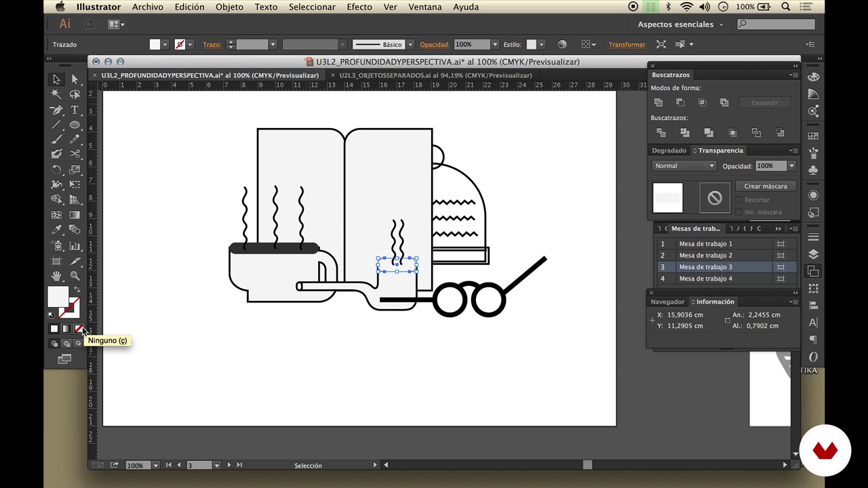Select the Paintbrush tool

(57, 140)
